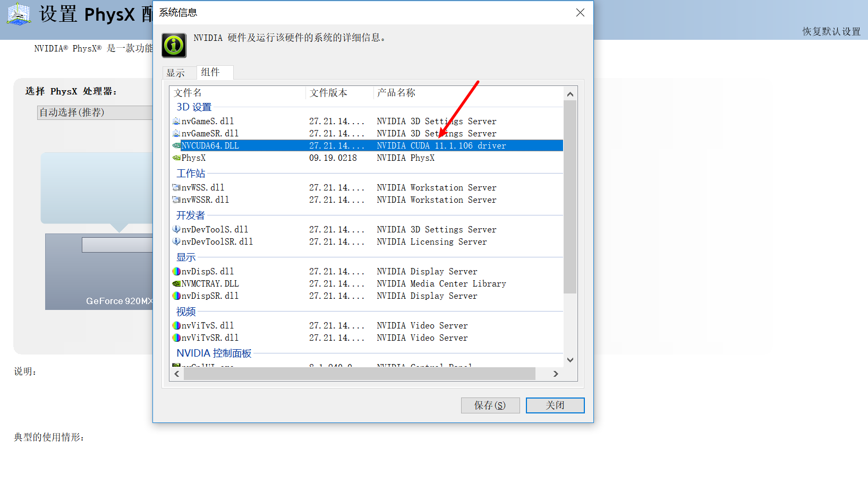Click the green system information icon

174,46
